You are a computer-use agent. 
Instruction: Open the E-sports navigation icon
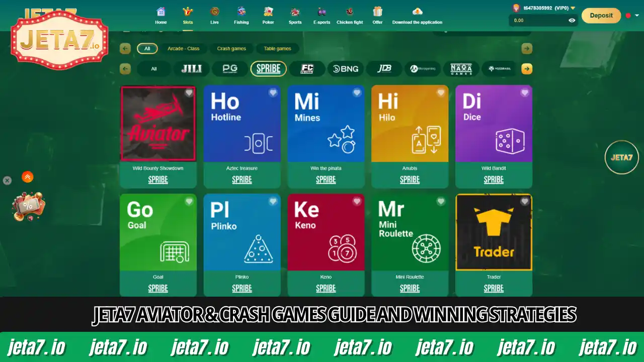point(321,12)
